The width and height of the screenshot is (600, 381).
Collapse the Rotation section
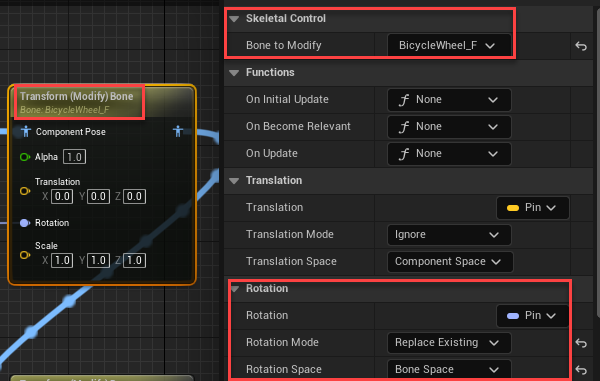click(x=234, y=289)
